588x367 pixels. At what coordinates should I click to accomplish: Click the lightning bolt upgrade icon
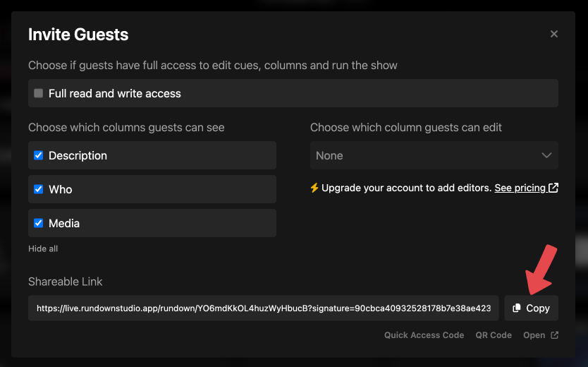click(314, 188)
